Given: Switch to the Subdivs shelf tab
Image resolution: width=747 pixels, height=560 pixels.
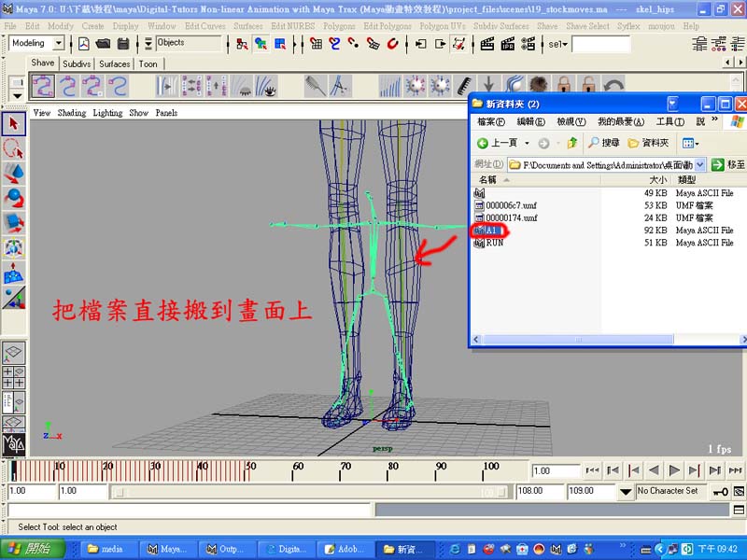Looking at the screenshot, I should pos(77,63).
